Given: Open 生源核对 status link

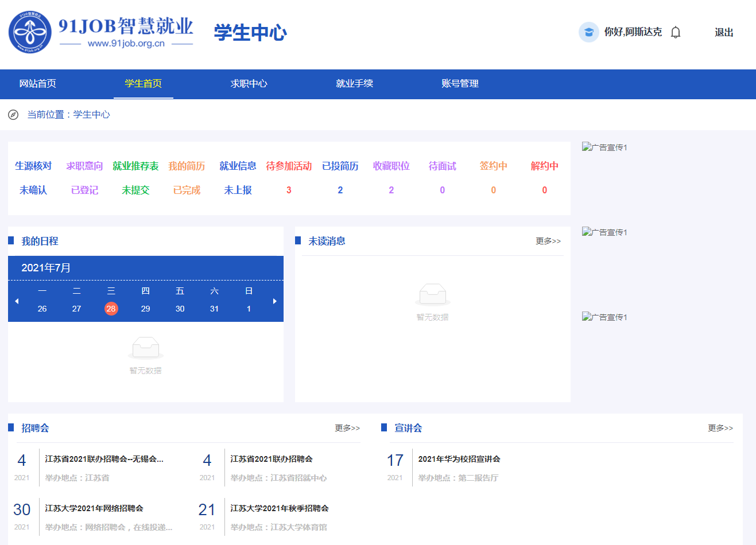Looking at the screenshot, I should (x=33, y=166).
